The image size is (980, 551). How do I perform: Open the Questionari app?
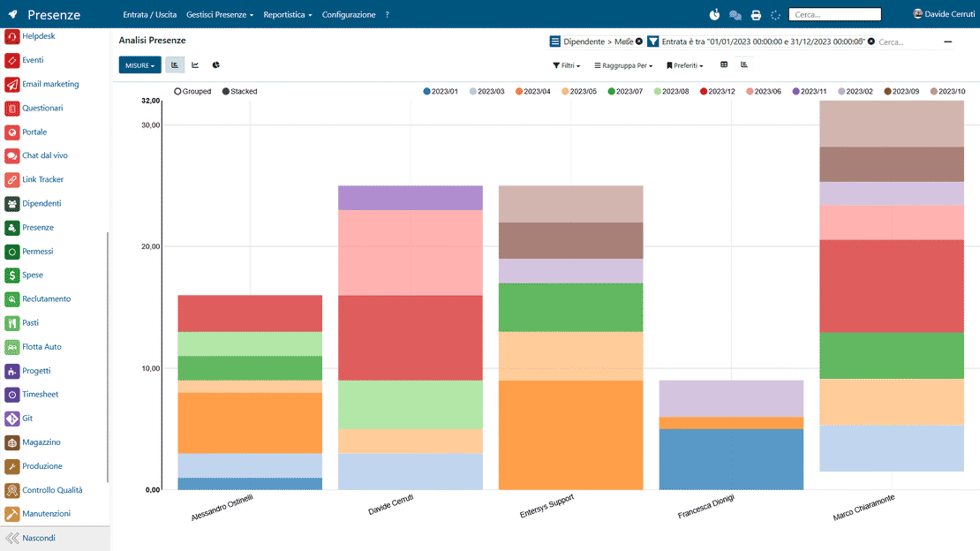(x=34, y=109)
